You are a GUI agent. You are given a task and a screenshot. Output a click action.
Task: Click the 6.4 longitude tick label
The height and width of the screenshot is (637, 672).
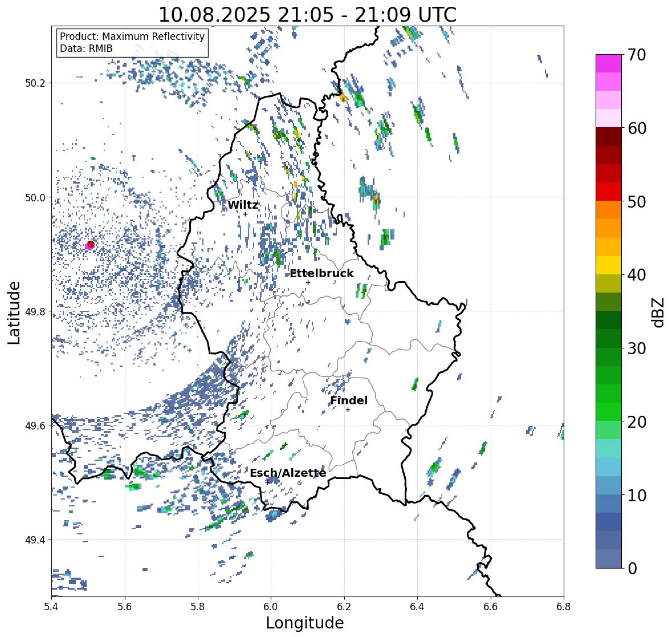(x=417, y=606)
